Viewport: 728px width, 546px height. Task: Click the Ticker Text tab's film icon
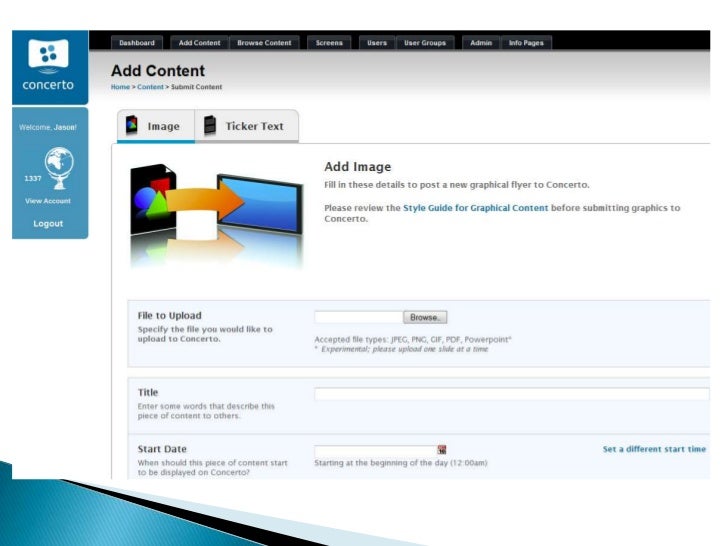[210, 125]
